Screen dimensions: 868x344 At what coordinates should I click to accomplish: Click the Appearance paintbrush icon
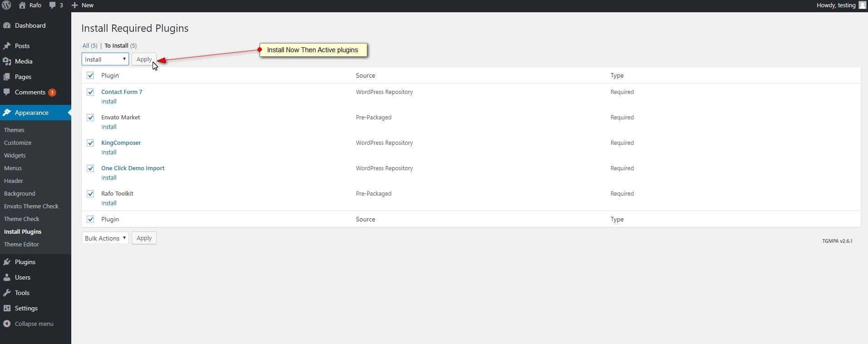click(x=7, y=113)
